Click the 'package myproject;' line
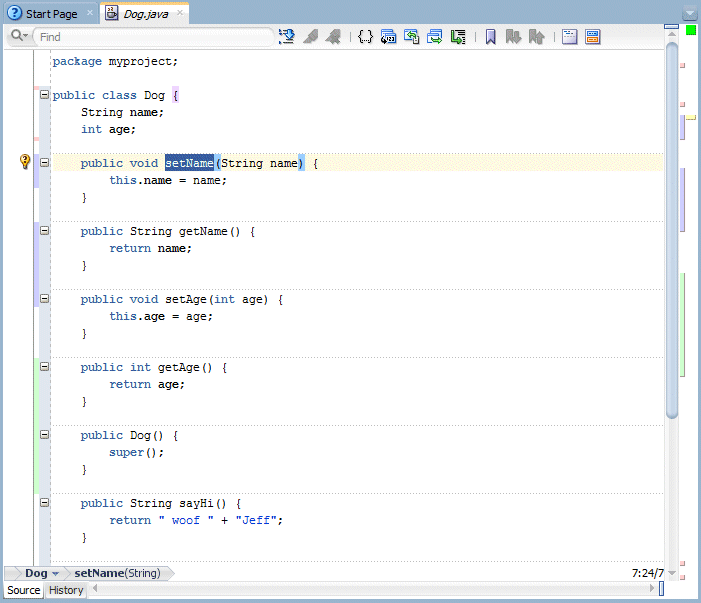Viewport: 701px width, 603px height. tap(115, 61)
